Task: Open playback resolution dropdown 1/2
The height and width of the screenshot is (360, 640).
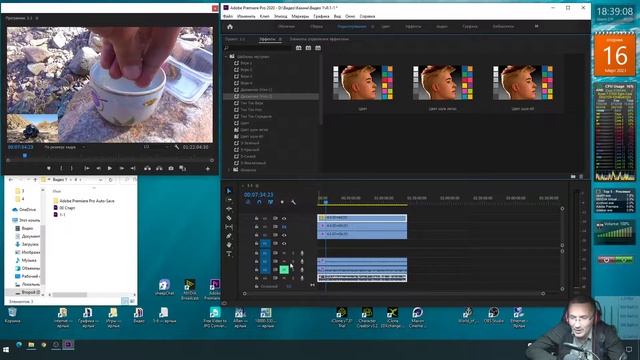Action: pyautogui.click(x=157, y=147)
